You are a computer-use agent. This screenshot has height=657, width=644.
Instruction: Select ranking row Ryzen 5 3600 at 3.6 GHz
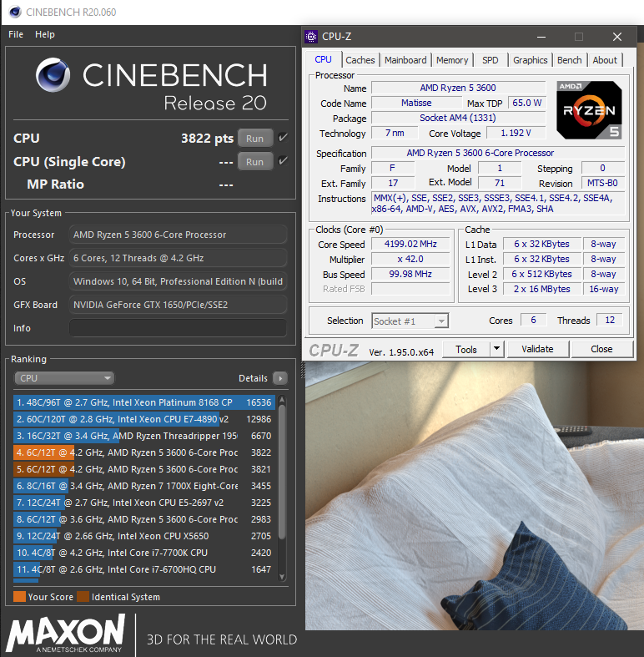click(144, 519)
